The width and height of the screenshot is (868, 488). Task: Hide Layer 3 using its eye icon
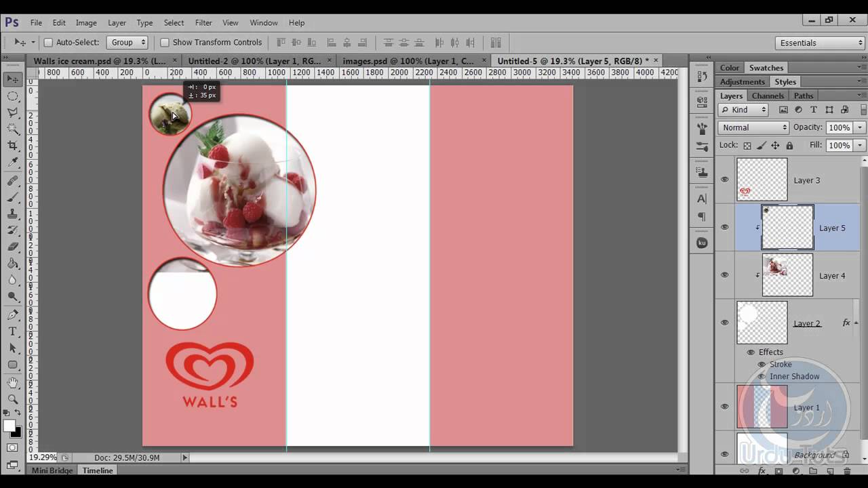[x=724, y=180]
